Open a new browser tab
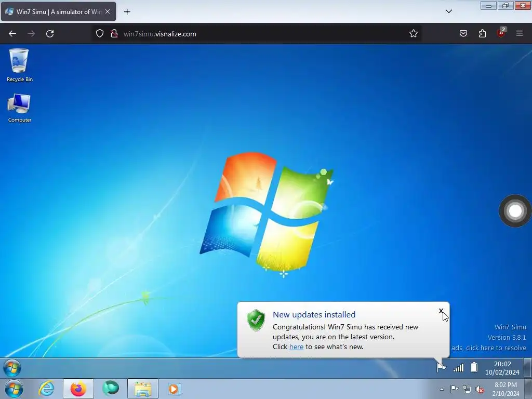This screenshot has height=399, width=532. 127,12
